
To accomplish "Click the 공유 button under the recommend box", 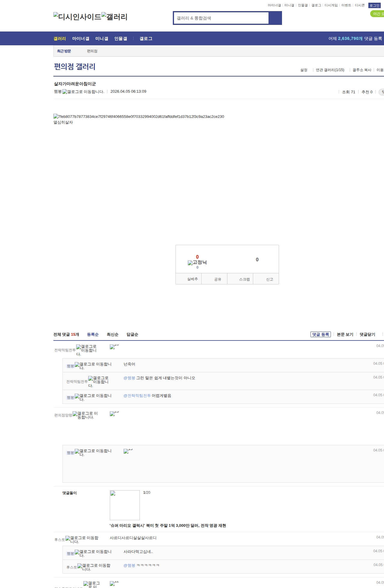I will click(x=214, y=279).
